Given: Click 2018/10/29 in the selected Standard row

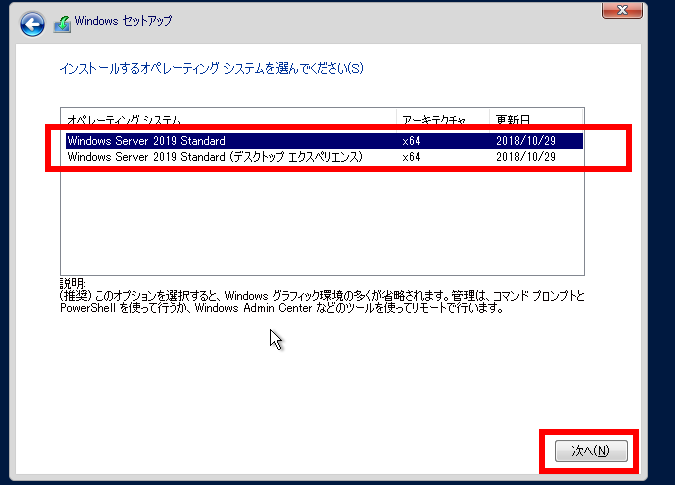Looking at the screenshot, I should click(526, 141).
